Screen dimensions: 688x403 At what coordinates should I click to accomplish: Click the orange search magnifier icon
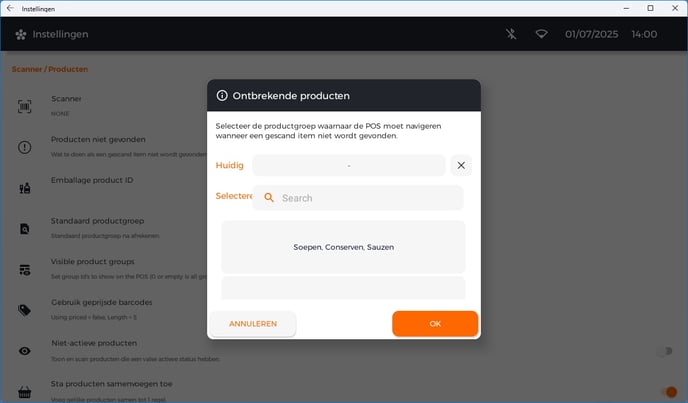pos(269,198)
